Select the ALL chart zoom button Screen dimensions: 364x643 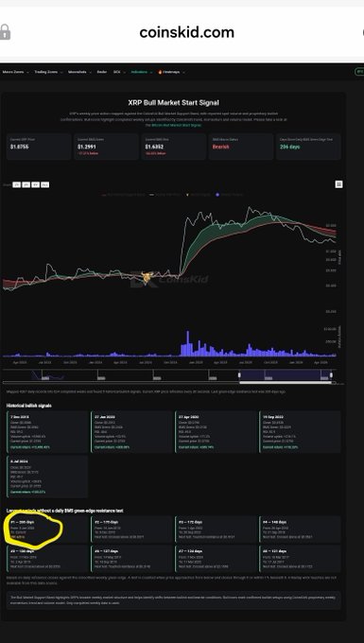pyautogui.click(x=45, y=184)
